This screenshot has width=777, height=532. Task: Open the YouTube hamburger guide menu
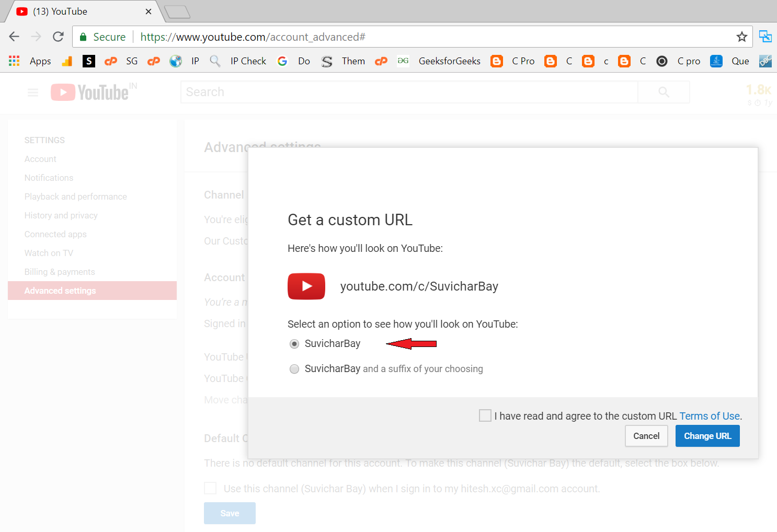pyautogui.click(x=33, y=92)
